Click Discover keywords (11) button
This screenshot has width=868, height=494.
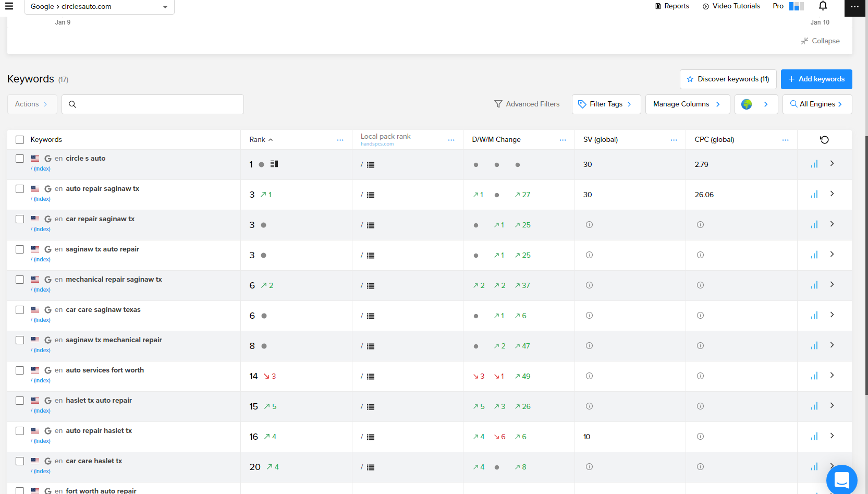tap(728, 79)
